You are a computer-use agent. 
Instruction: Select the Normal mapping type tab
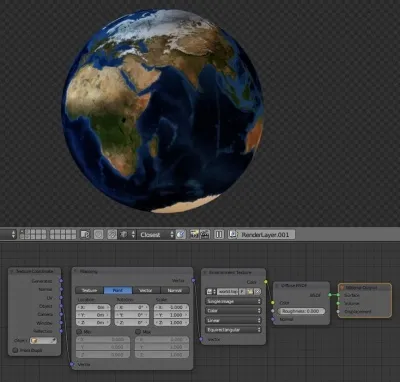(175, 290)
